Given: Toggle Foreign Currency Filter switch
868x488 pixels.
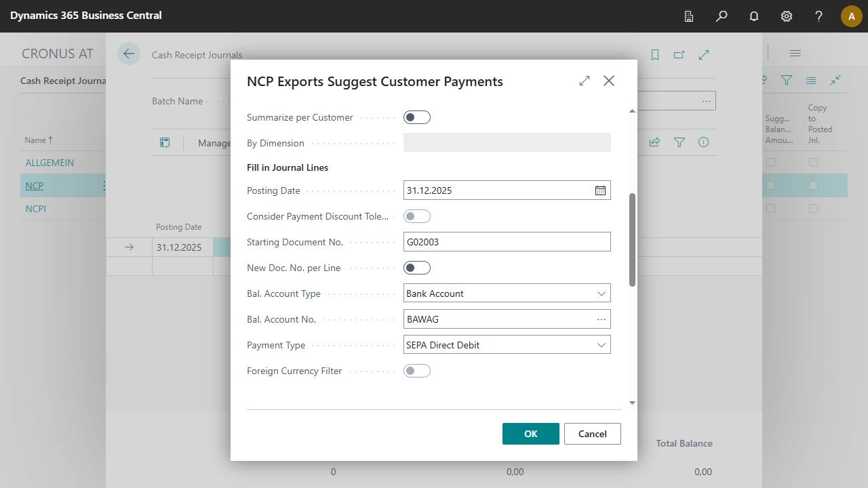Looking at the screenshot, I should click(x=417, y=371).
